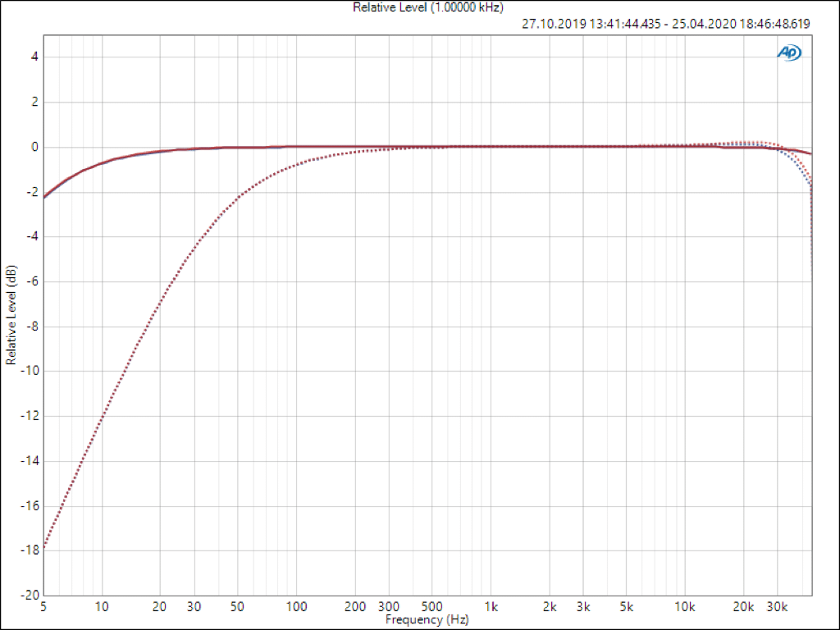
Task: Click the 5k tick on frequency axis
Action: (627, 607)
